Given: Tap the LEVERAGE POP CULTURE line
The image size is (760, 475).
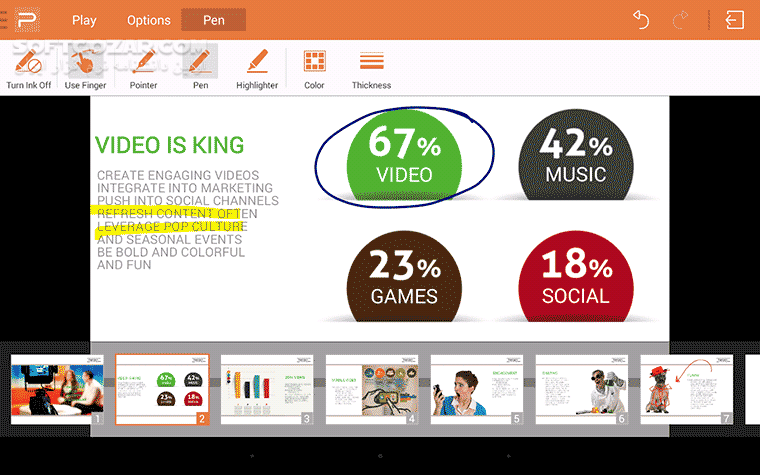Looking at the screenshot, I should pos(172,226).
